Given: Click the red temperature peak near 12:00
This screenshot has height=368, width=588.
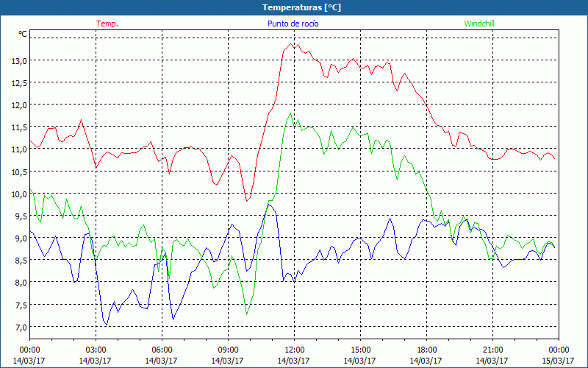Looking at the screenshot, I should coord(291,43).
